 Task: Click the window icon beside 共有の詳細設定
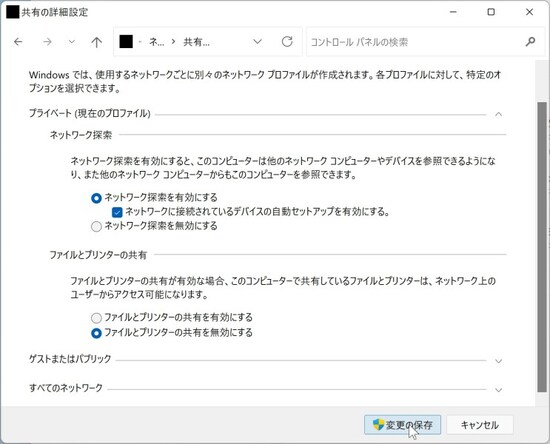pyautogui.click(x=13, y=12)
